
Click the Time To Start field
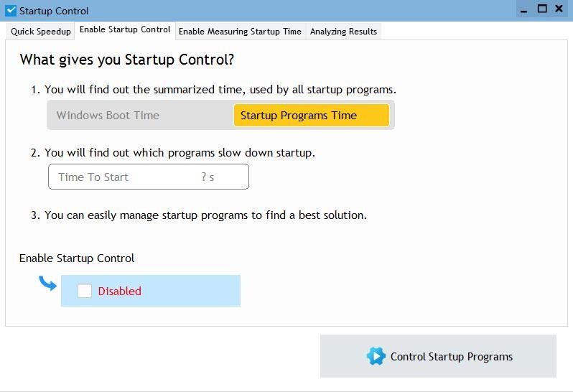[149, 177]
